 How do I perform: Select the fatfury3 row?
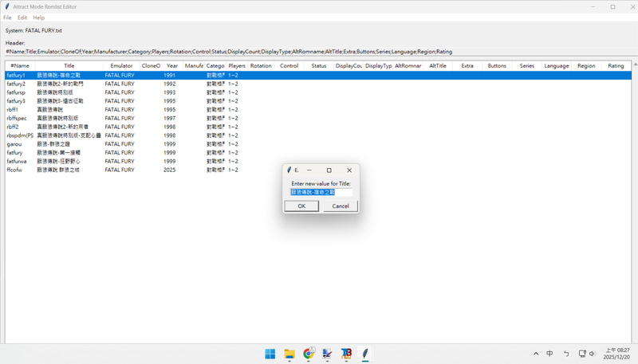pyautogui.click(x=318, y=101)
